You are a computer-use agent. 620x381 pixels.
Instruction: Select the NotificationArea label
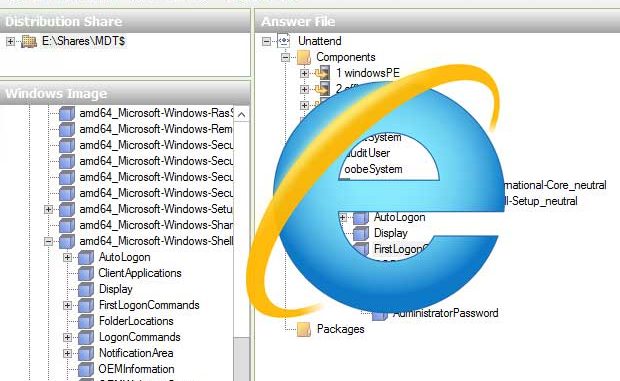tap(136, 353)
